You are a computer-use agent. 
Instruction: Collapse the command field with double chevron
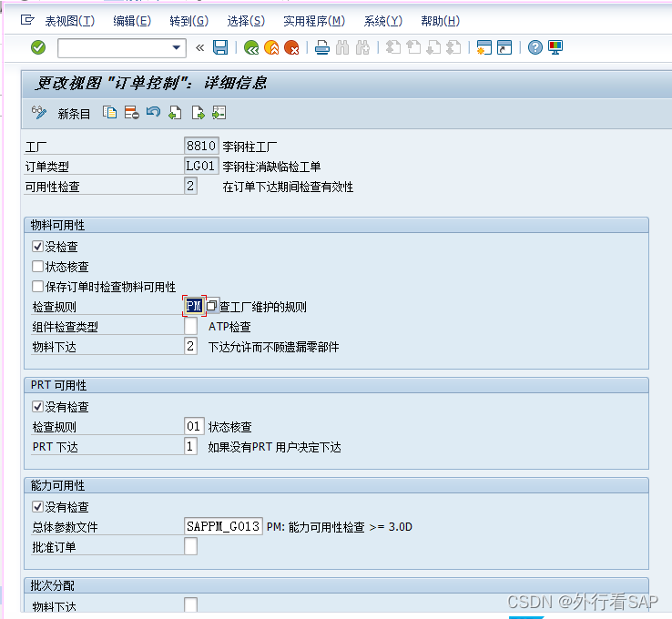click(x=199, y=47)
